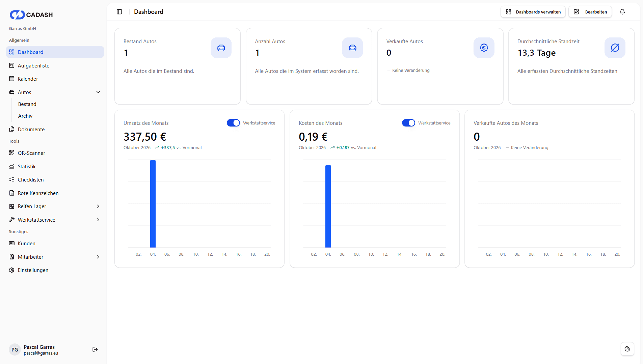
Task: Select Archiv under Autos
Action: [x=25, y=116]
